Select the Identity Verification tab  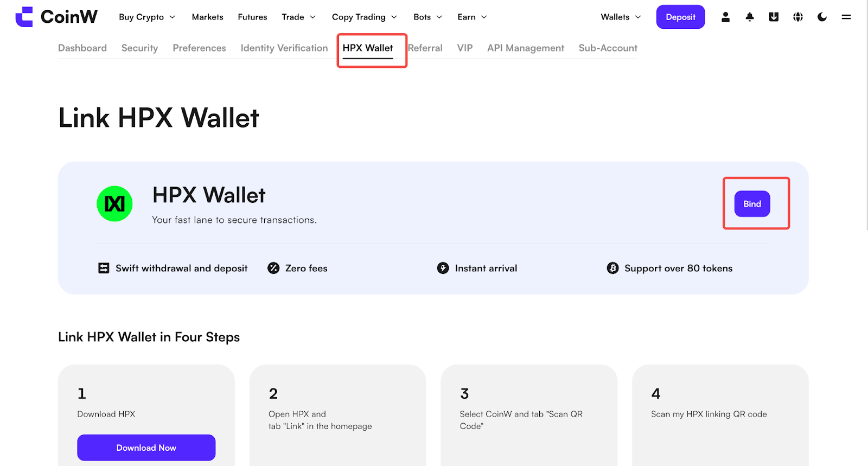tap(284, 48)
